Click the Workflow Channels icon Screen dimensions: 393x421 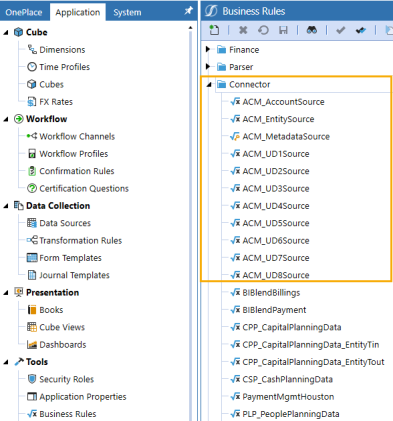[32, 136]
